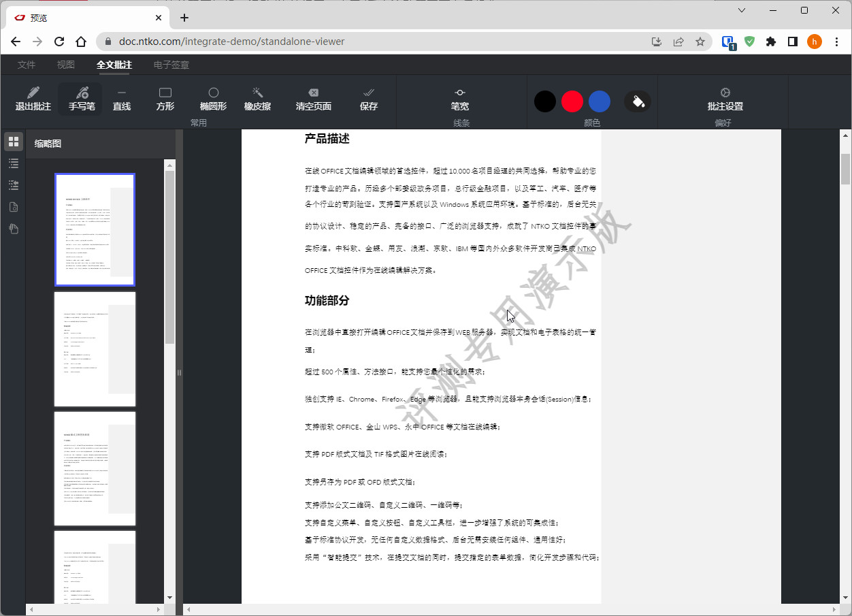Viewport: 852px width, 616px height.
Task: Select the 椭圆形 ellipse tool
Action: tap(214, 99)
